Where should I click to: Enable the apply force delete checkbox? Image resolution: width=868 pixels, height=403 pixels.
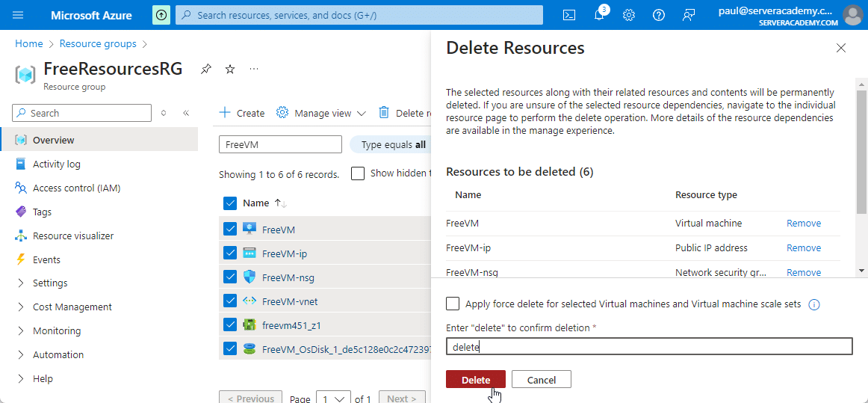tap(453, 304)
